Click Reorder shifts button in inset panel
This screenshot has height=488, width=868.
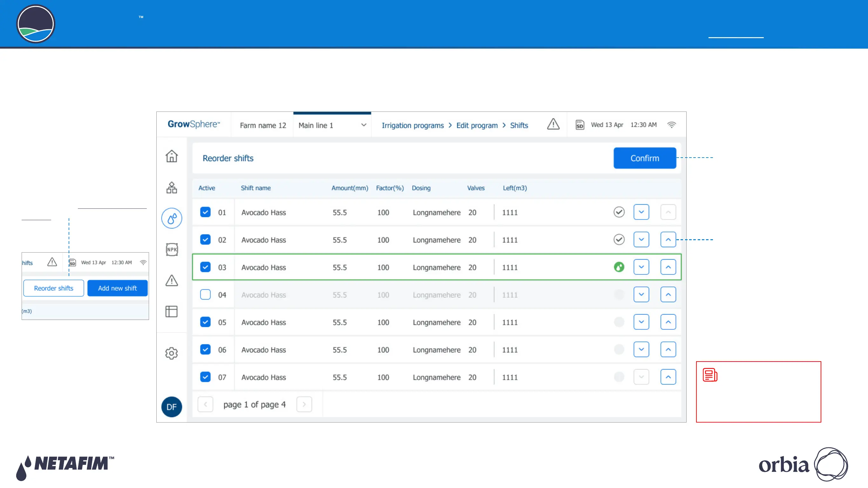(54, 288)
